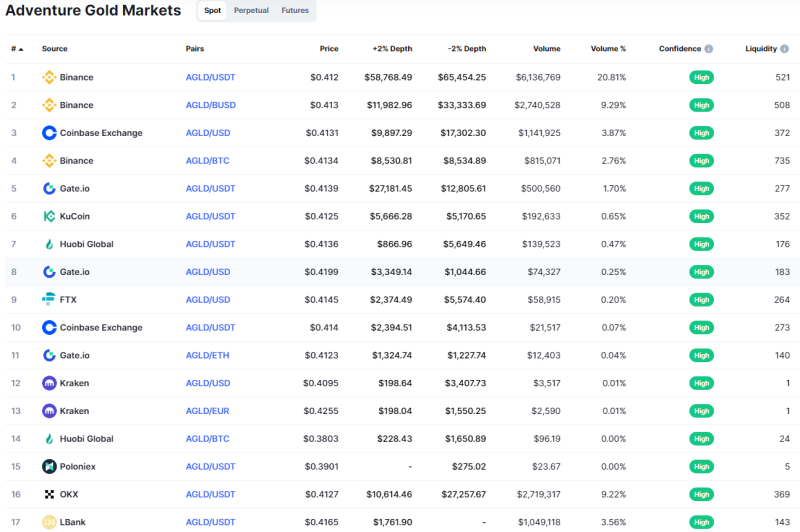Open AGLD/BTC pair on Huobi Global row 14

coord(207,439)
